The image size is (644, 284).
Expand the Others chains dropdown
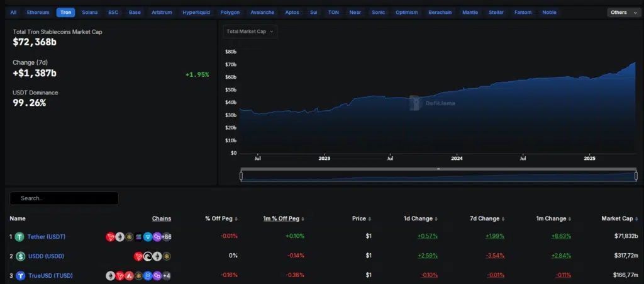[x=623, y=13]
